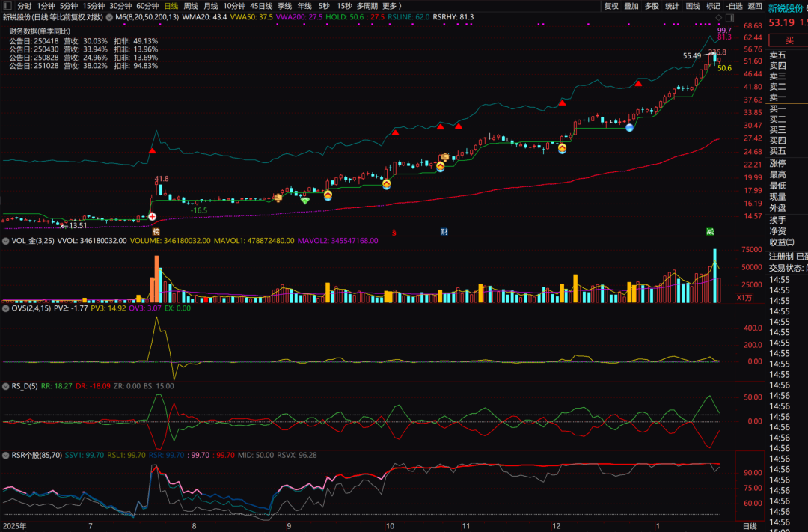Image resolution: width=808 pixels, height=532 pixels.
Task: Click the 标记 mark button
Action: (x=713, y=6)
